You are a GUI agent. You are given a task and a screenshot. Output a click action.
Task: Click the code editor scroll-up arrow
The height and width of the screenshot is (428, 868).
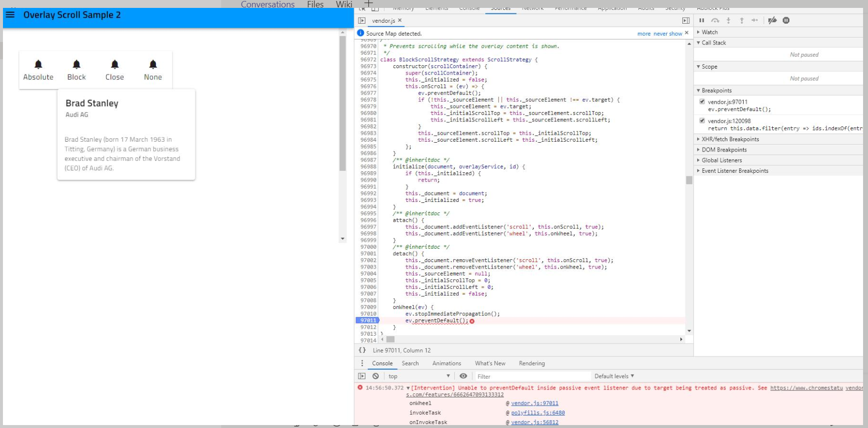pyautogui.click(x=689, y=44)
